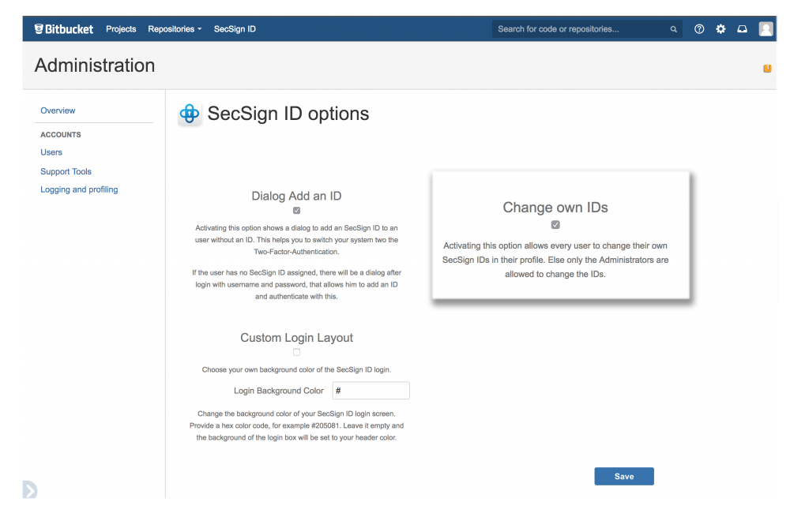Click the orange warning badge below the navbar

point(766,69)
